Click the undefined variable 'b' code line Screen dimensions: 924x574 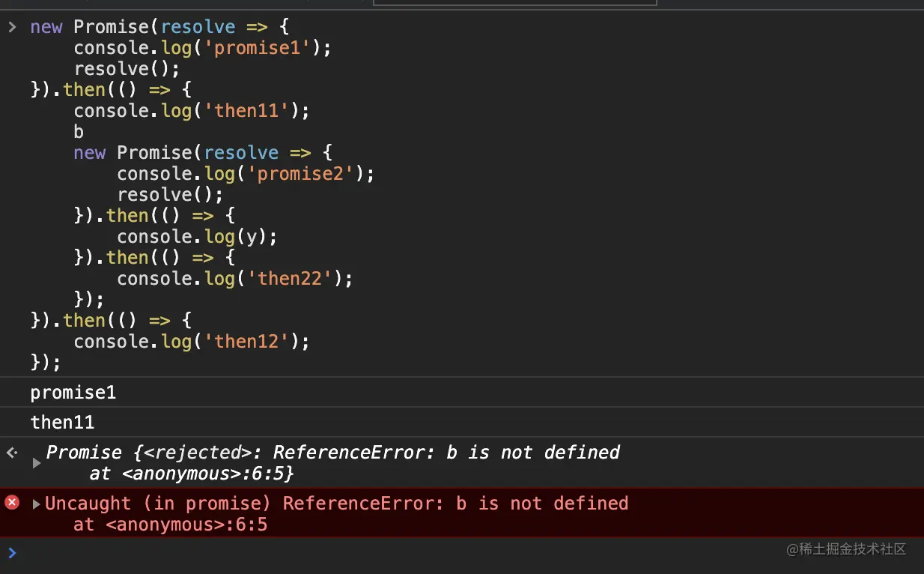(79, 132)
